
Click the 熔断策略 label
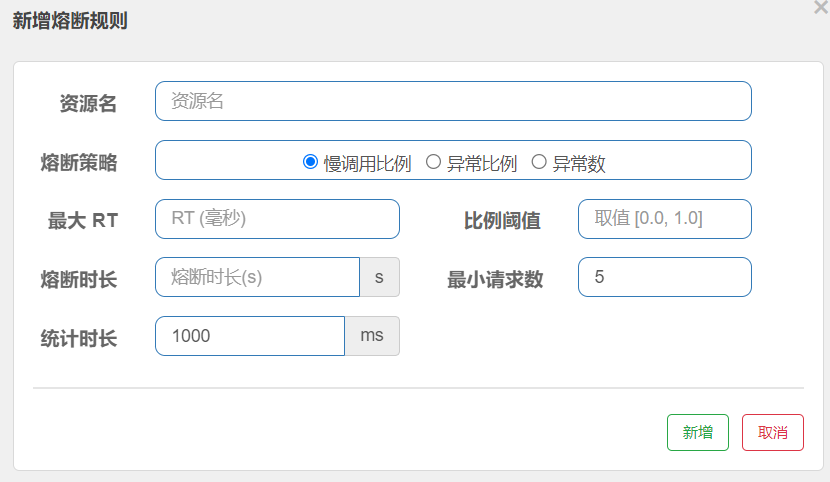click(79, 162)
